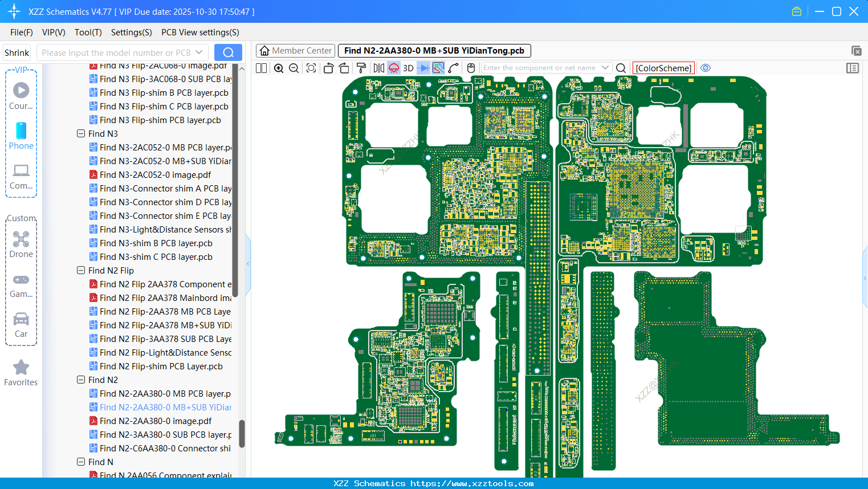Toggle the split view panel icon

pos(262,68)
